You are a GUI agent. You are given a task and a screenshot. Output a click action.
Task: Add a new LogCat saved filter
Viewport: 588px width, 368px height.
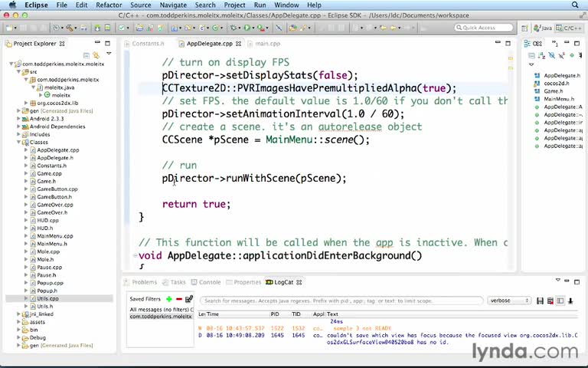pyautogui.click(x=169, y=299)
